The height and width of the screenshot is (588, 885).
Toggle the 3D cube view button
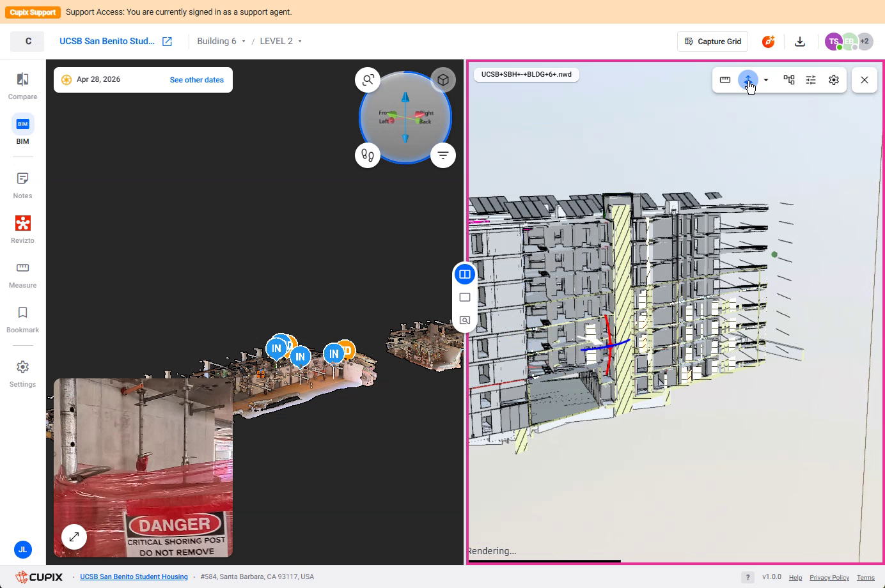(x=443, y=80)
